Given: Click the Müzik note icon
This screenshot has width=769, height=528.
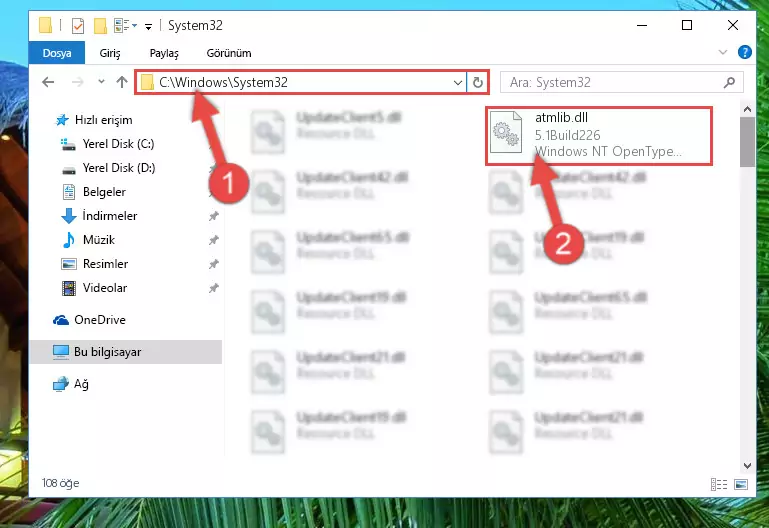Looking at the screenshot, I should pos(69,240).
